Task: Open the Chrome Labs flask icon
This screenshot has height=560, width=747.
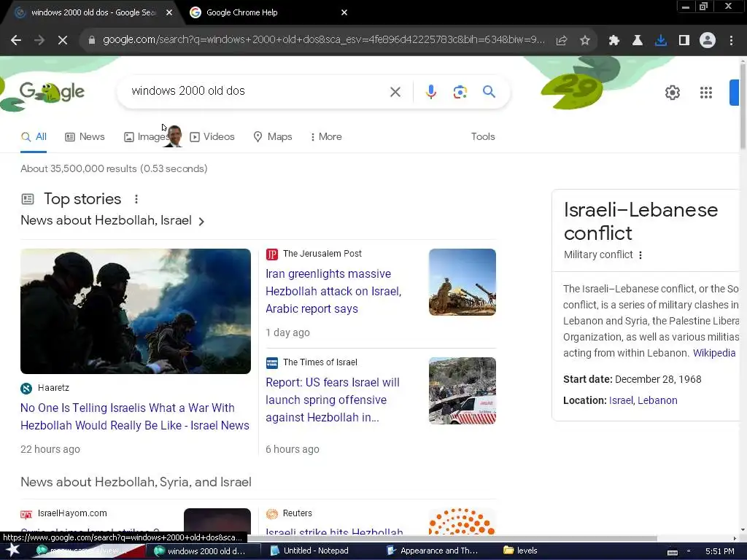Action: tap(638, 41)
